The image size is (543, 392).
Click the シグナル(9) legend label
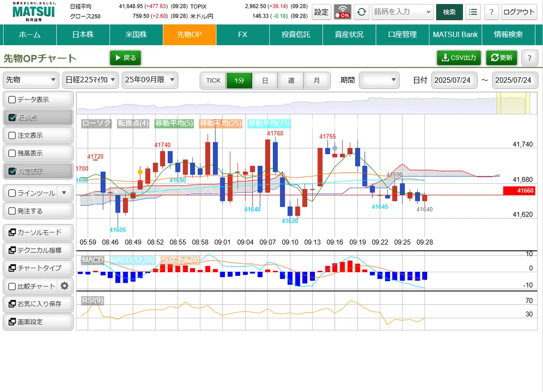(x=180, y=260)
